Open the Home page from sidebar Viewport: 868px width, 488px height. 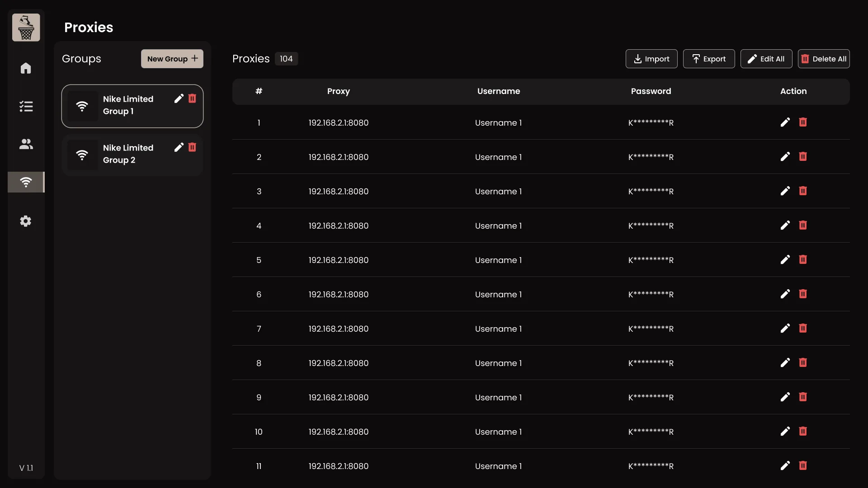click(x=26, y=68)
